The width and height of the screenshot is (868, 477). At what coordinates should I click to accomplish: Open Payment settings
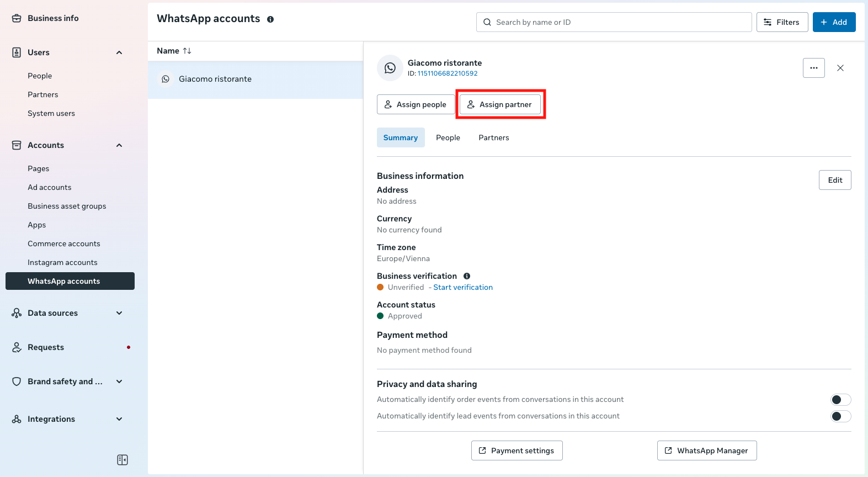(x=516, y=451)
